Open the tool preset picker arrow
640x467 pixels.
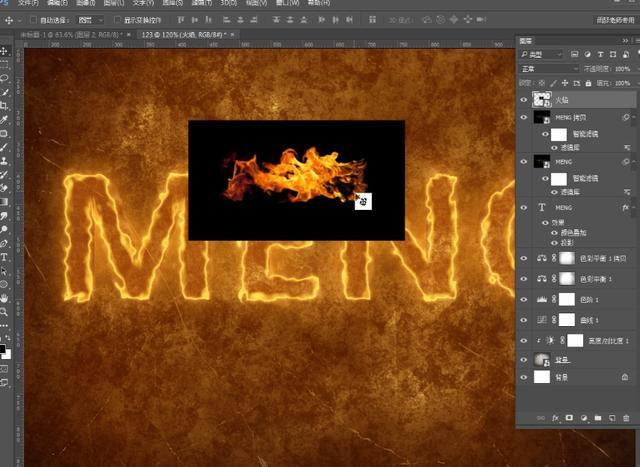point(20,20)
